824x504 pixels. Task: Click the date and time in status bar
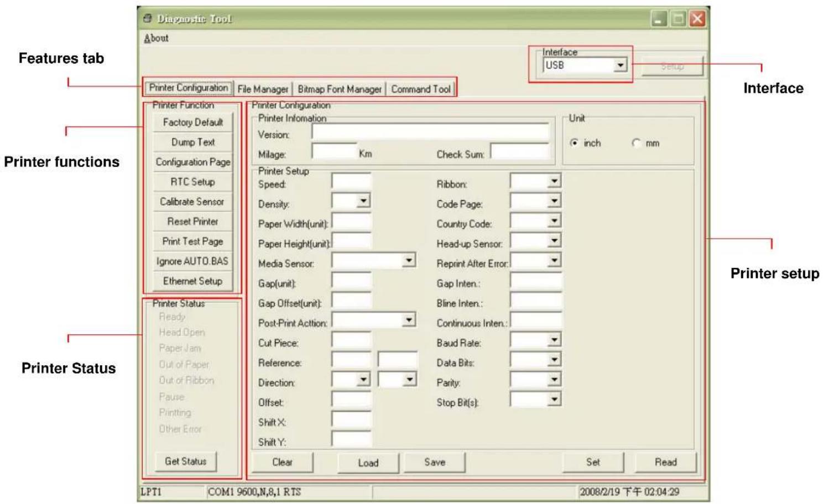pos(629,492)
